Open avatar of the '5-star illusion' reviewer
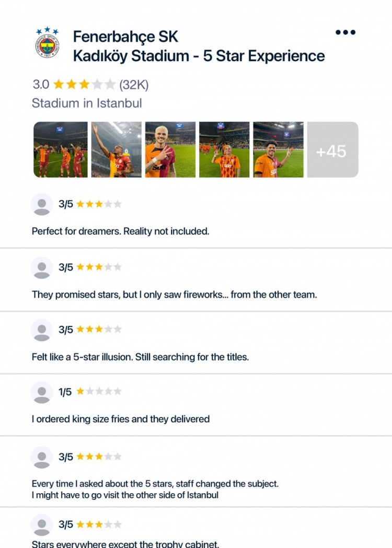Image resolution: width=392 pixels, height=548 pixels. 42,330
